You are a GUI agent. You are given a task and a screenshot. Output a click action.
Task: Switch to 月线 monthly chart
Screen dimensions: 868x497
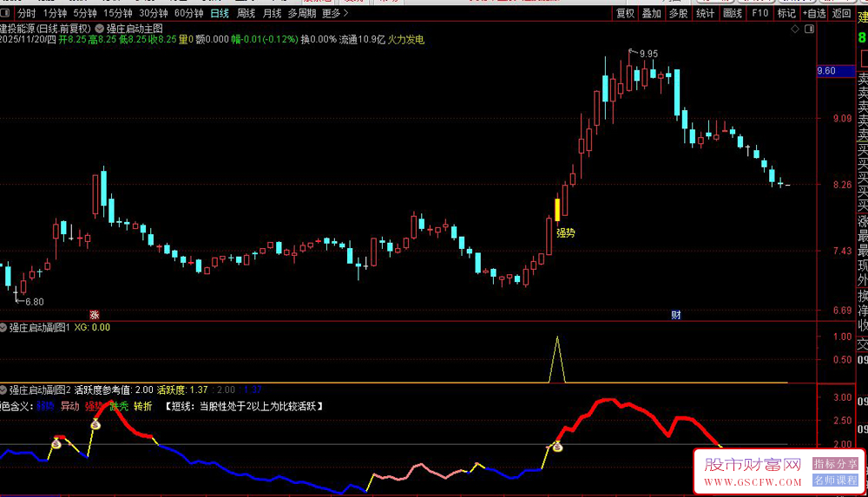pos(272,13)
